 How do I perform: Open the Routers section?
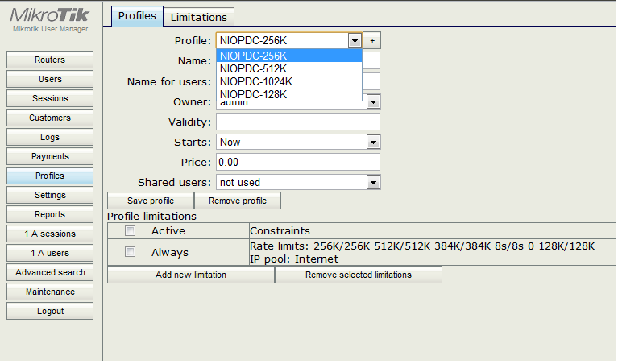pyautogui.click(x=50, y=60)
